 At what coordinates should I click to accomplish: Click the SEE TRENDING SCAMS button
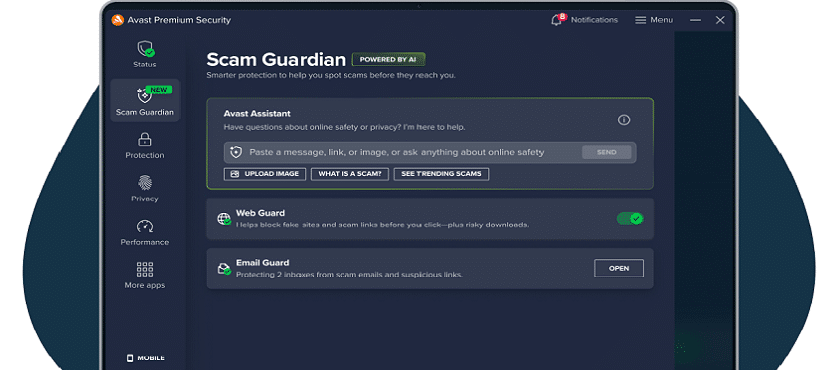pos(441,174)
